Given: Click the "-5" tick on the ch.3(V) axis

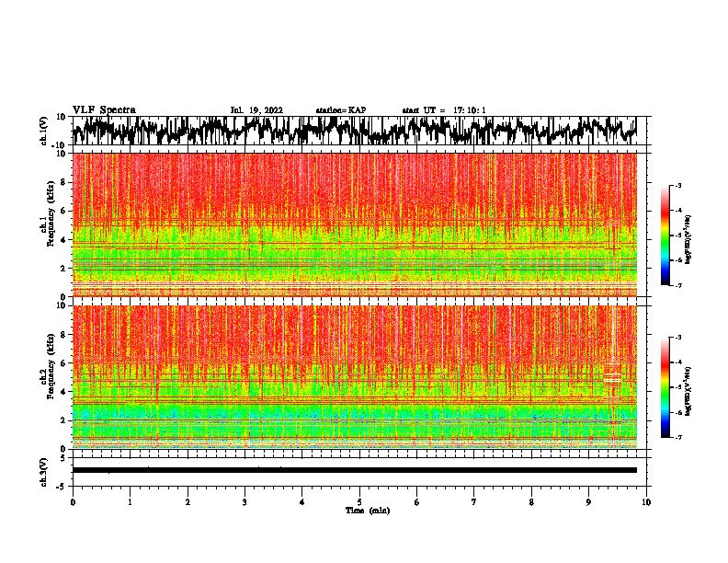Looking at the screenshot, I should tap(63, 487).
